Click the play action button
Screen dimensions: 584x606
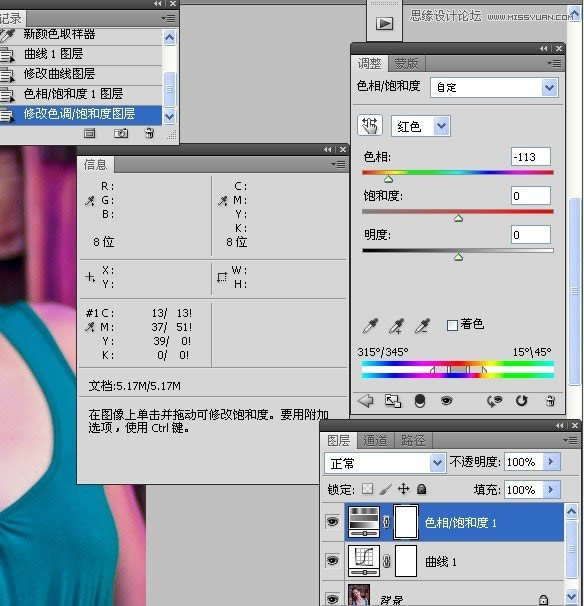pyautogui.click(x=384, y=24)
